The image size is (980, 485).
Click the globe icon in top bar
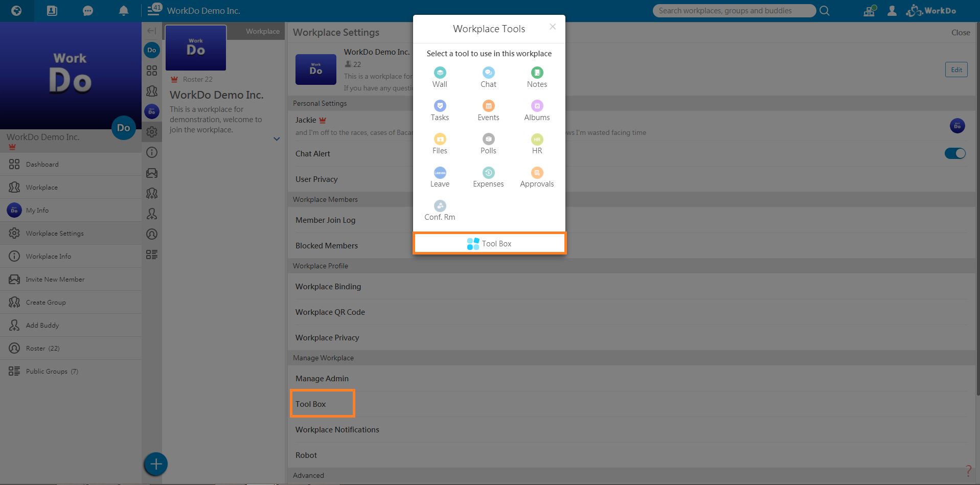coord(16,11)
